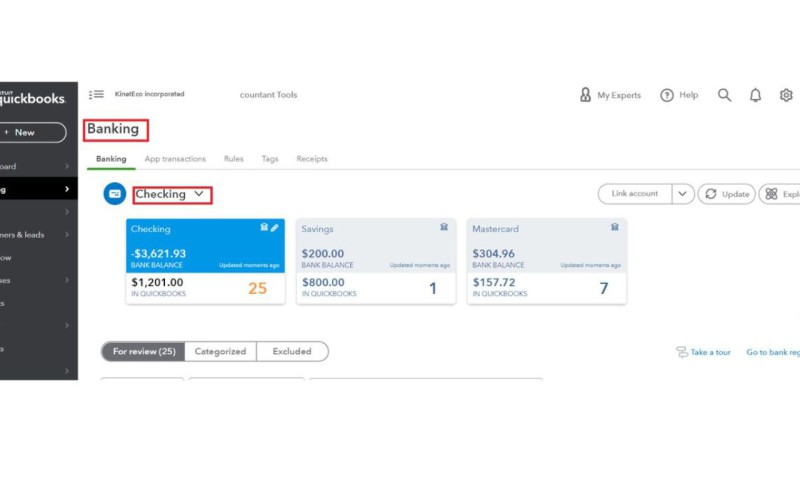Click the blue bank card account icon
The height and width of the screenshot is (481, 800).
coord(115,194)
